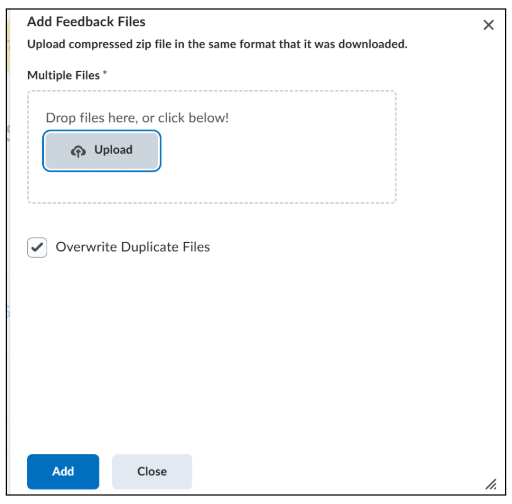Click the gray Close button
This screenshot has width=512, height=504.
[152, 471]
